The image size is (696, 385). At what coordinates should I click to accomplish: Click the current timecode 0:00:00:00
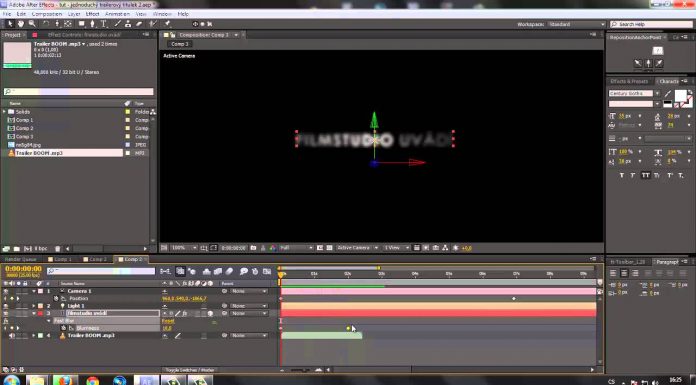click(x=24, y=269)
